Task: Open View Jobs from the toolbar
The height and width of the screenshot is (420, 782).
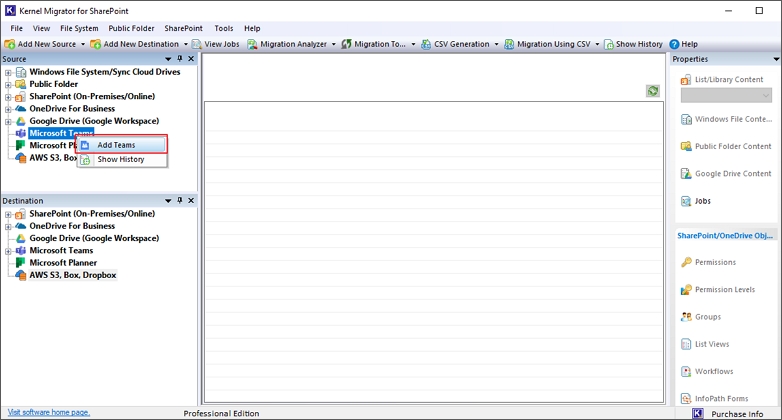Action: (x=215, y=44)
